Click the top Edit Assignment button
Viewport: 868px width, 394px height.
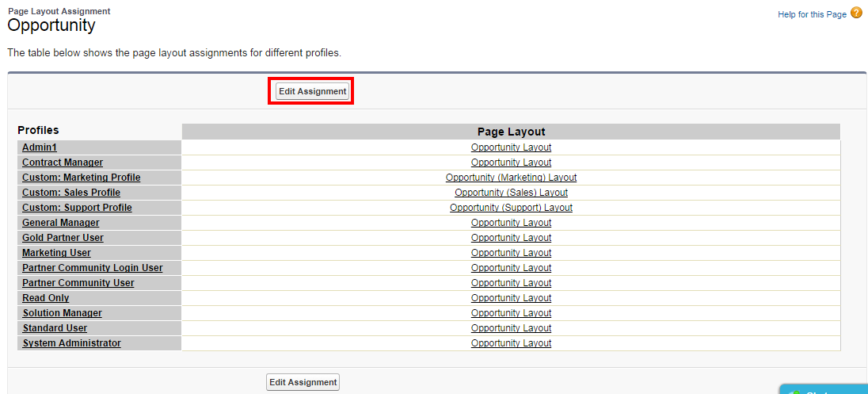click(x=312, y=91)
